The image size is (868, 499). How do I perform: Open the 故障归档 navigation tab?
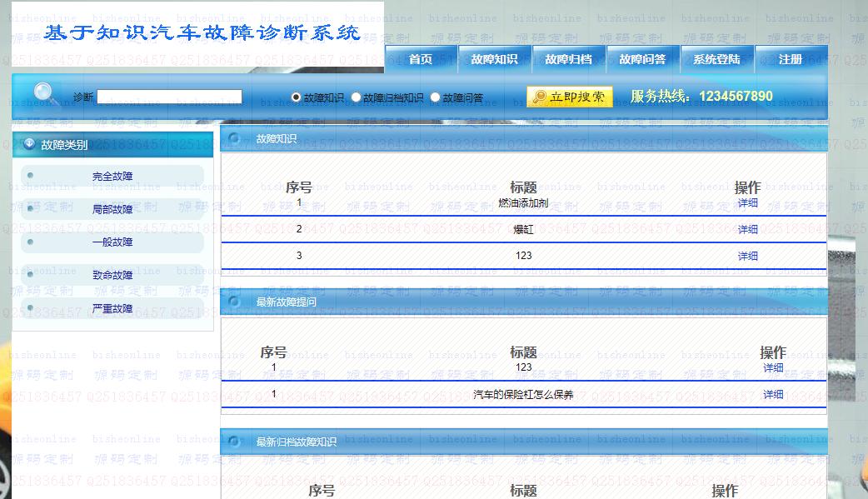pyautogui.click(x=568, y=59)
